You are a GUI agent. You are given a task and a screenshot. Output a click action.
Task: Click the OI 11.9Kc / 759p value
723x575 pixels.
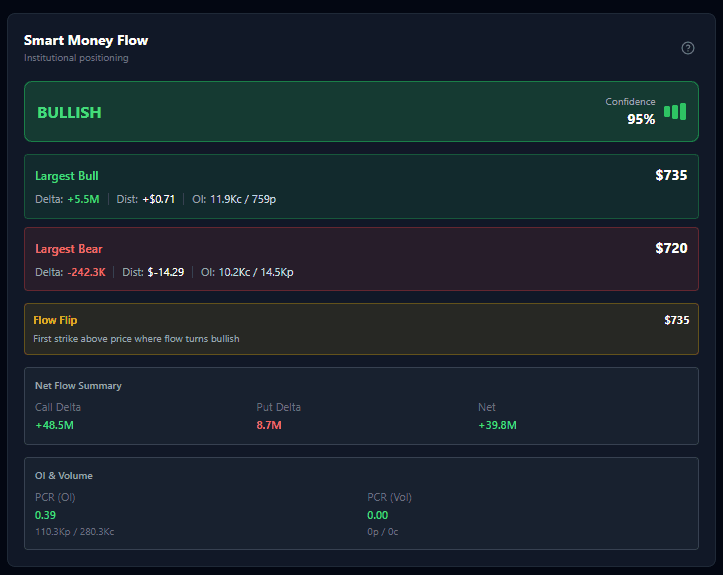tap(243, 199)
